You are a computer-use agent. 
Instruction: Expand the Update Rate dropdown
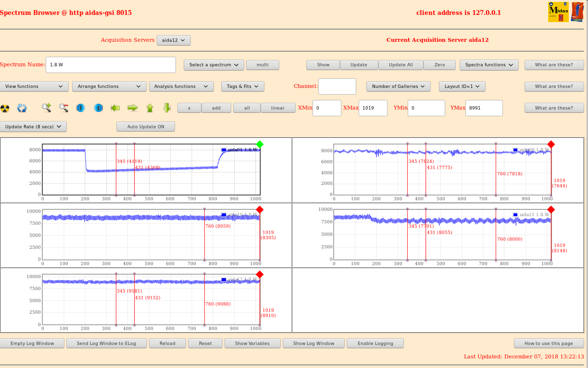click(33, 127)
